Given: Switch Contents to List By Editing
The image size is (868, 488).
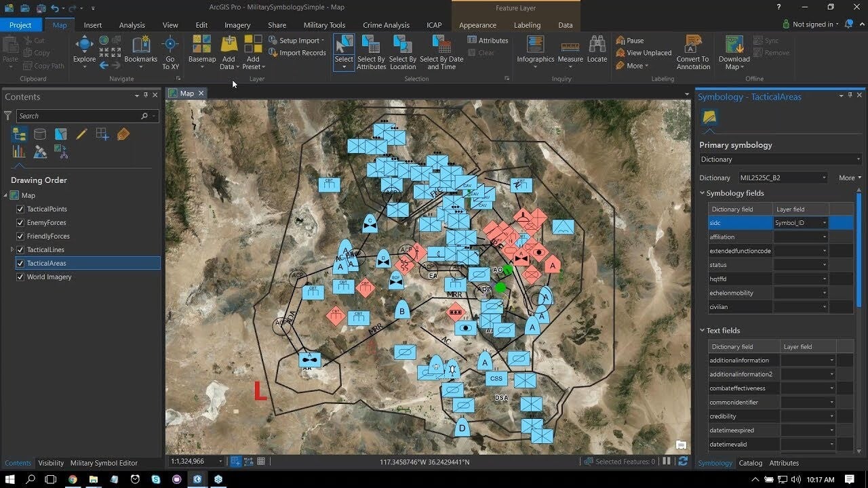Looking at the screenshot, I should tap(82, 134).
